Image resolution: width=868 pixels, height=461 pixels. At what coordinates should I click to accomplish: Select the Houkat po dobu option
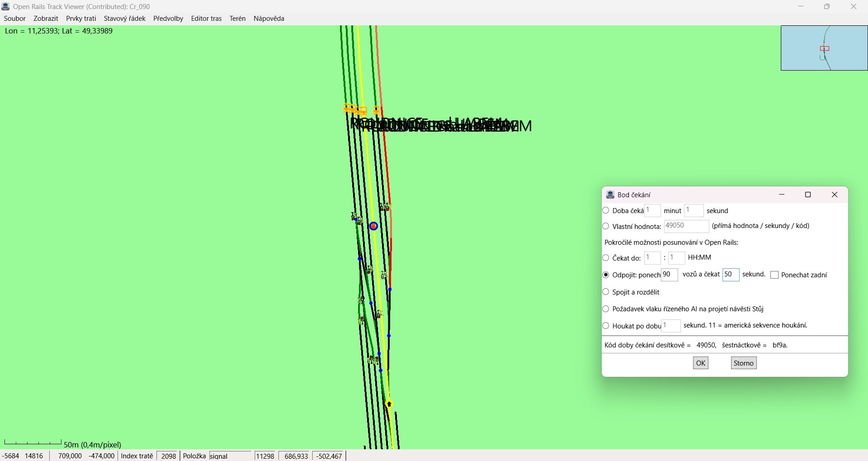pos(606,326)
